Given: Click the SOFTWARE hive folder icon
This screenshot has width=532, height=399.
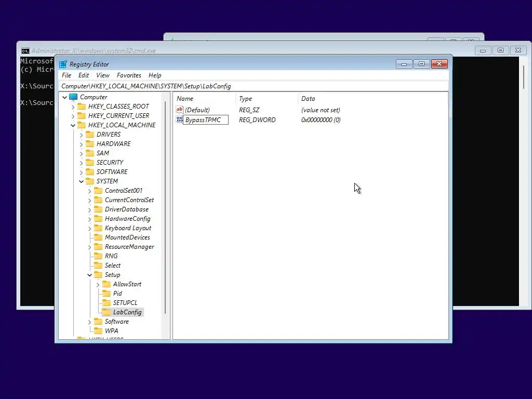Looking at the screenshot, I should (90, 171).
